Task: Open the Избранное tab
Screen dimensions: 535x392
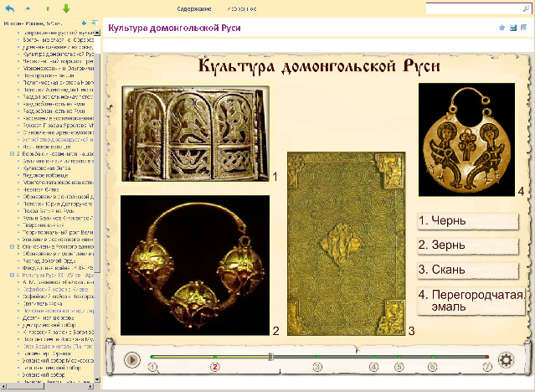Action: click(x=242, y=9)
